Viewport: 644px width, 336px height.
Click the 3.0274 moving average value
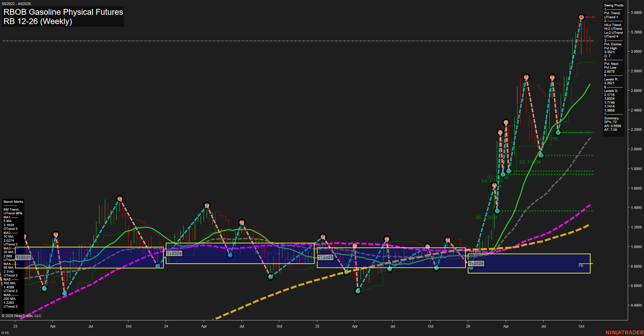9,241
